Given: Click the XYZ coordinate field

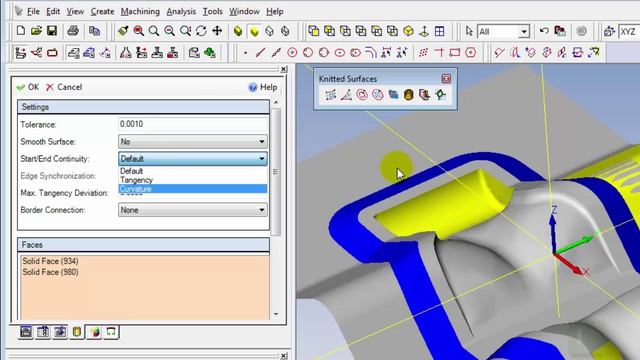Looking at the screenshot, I should click(x=629, y=31).
